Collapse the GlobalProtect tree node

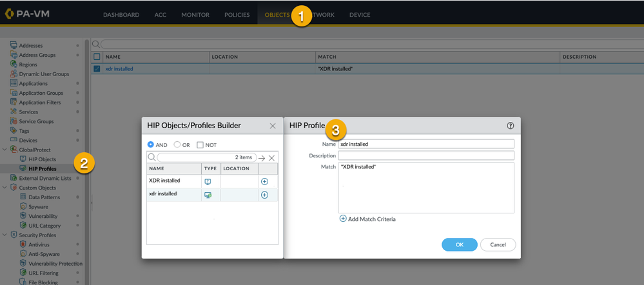[x=5, y=150]
